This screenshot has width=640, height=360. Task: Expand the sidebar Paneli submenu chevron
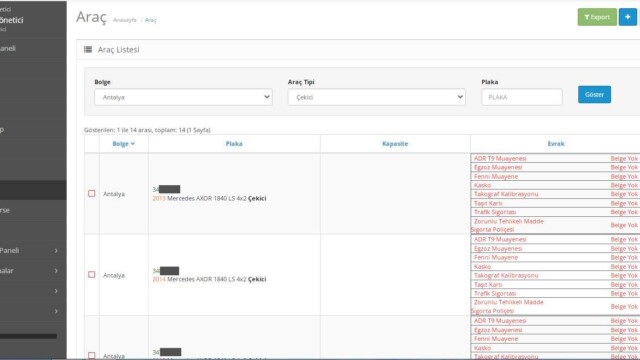(x=56, y=251)
